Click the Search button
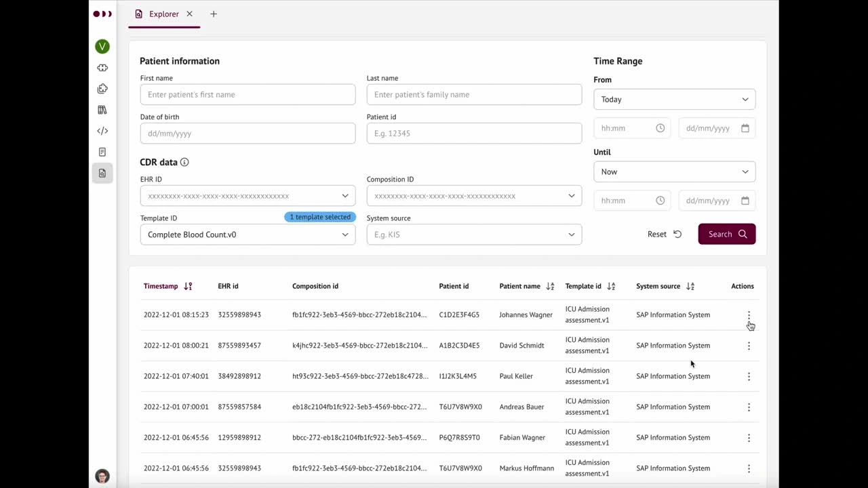The height and width of the screenshot is (488, 868). pyautogui.click(x=726, y=234)
